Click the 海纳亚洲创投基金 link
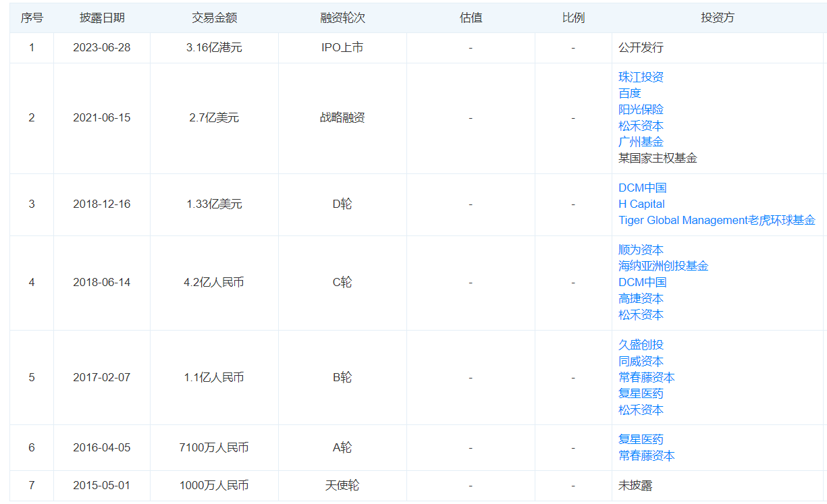 point(664,266)
